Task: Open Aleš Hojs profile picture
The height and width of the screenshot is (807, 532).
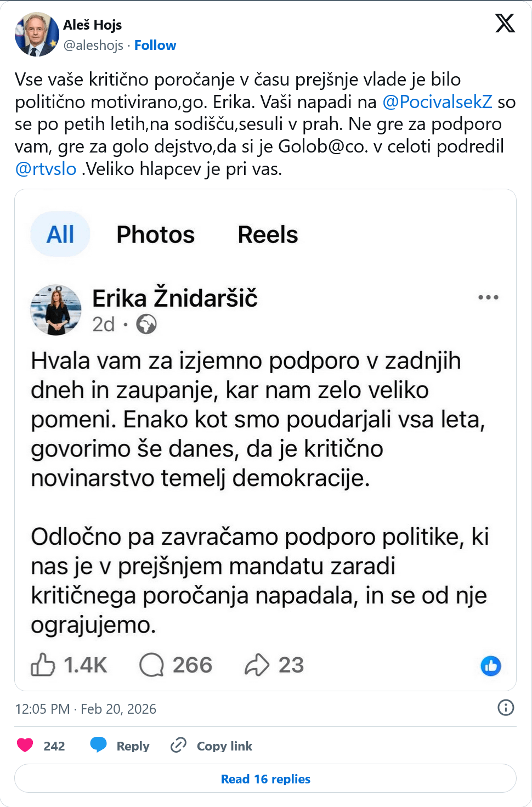Action: coord(37,35)
